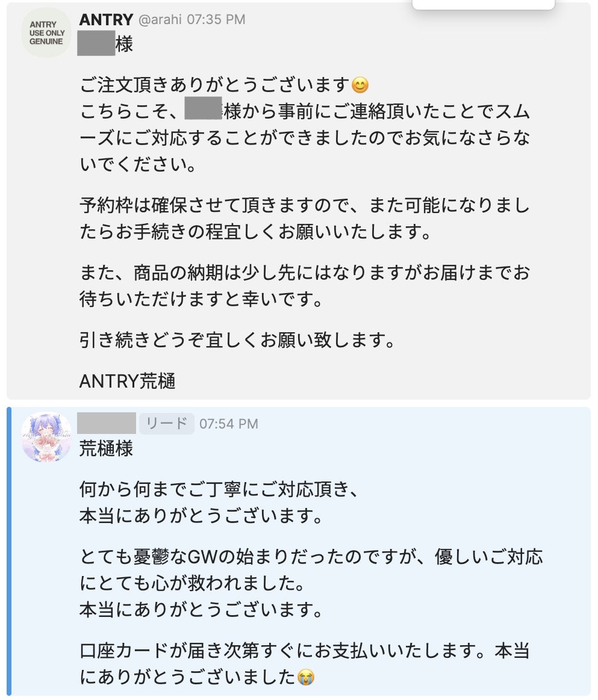Click the blue bar beside second message
Image resolution: width=598 pixels, height=700 pixels.
click(x=9, y=551)
